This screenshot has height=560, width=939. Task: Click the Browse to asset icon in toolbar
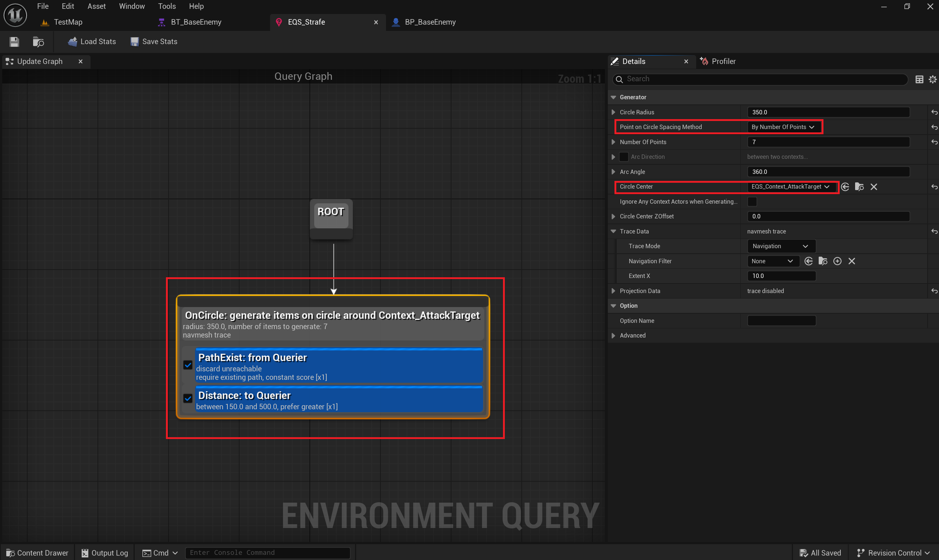pyautogui.click(x=38, y=42)
